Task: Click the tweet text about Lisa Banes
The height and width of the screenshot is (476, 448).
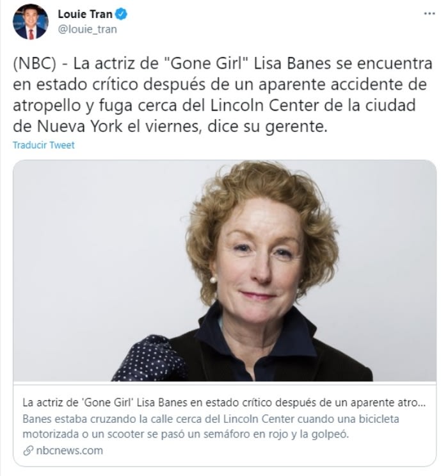Action: coord(222,95)
